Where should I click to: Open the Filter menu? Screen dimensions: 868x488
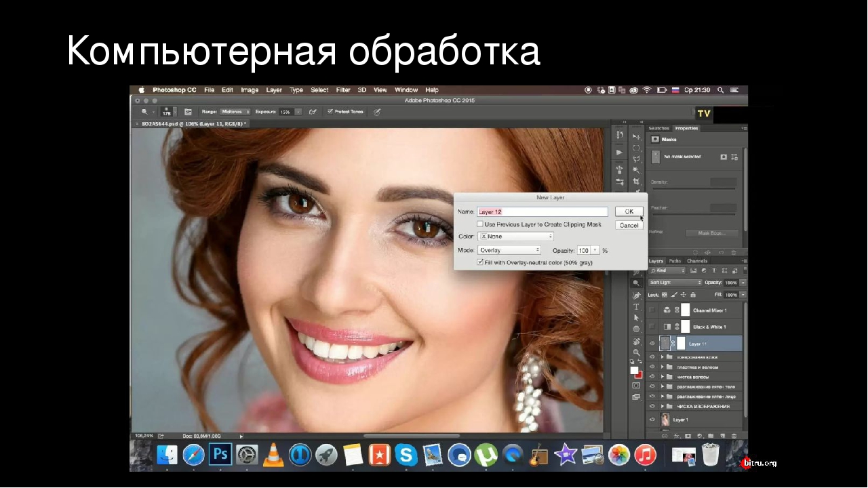click(343, 90)
